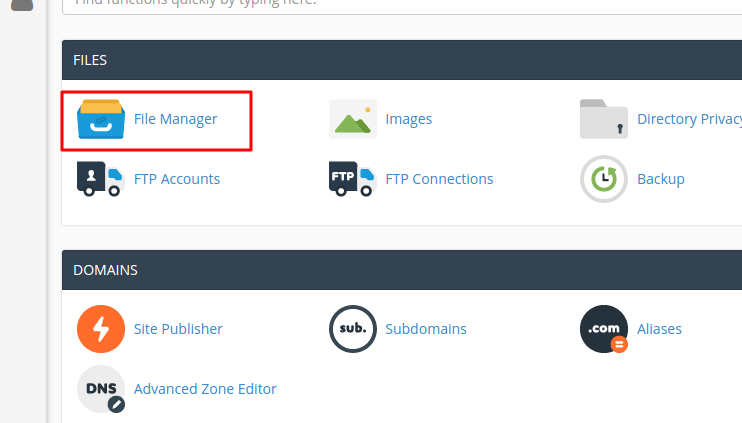
Task: Open the Advanced Zone Editor DNS icon
Action: coord(101,389)
